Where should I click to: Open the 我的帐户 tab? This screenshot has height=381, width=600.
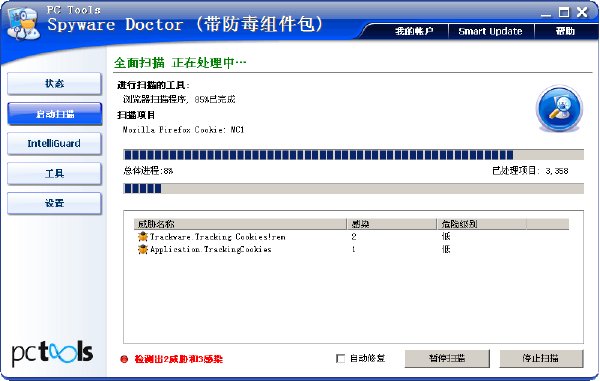[414, 31]
